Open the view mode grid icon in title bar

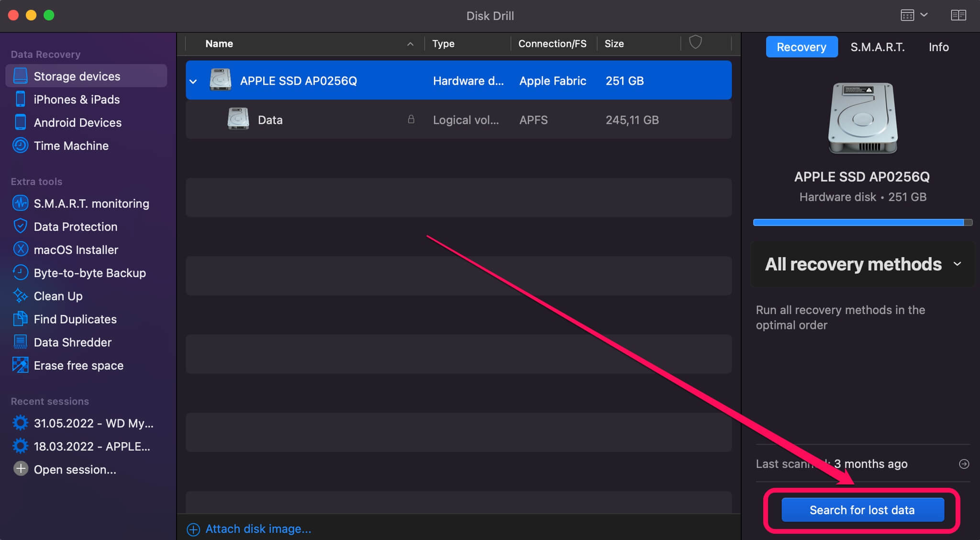point(907,15)
